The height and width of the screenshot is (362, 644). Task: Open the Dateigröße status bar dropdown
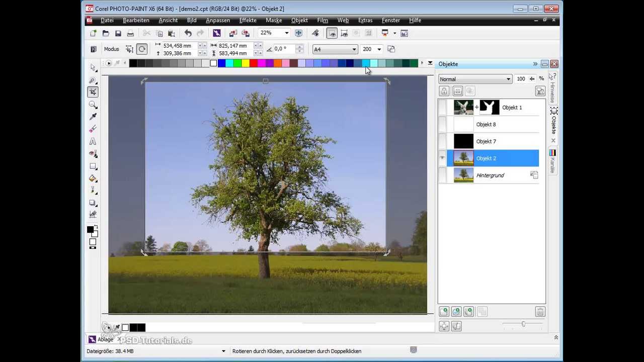224,351
